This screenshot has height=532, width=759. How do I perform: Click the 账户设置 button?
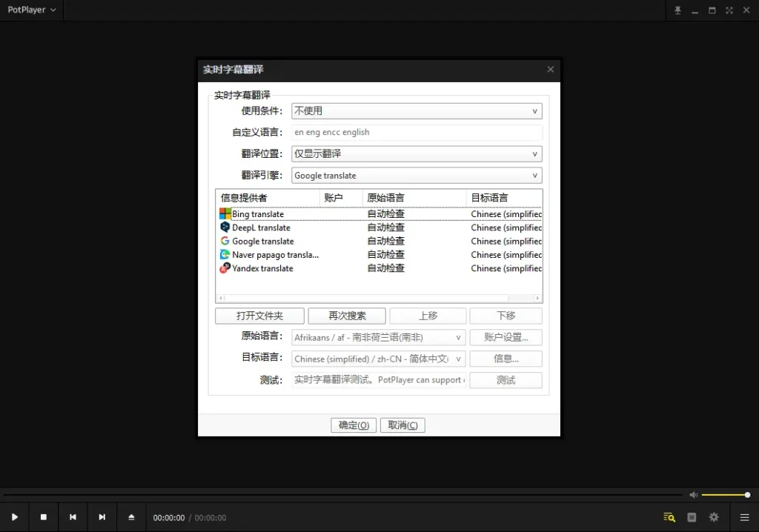[x=506, y=337]
